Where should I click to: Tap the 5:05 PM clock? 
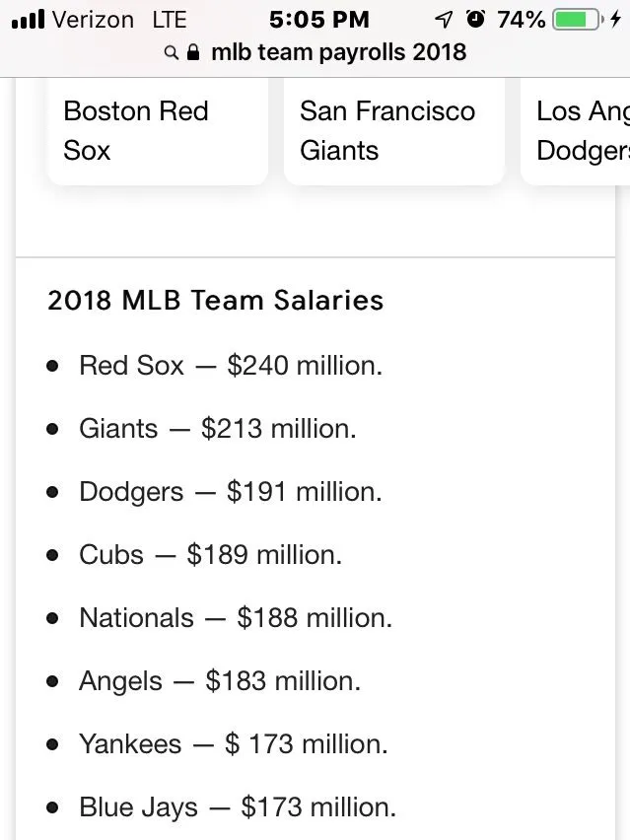pyautogui.click(x=318, y=19)
